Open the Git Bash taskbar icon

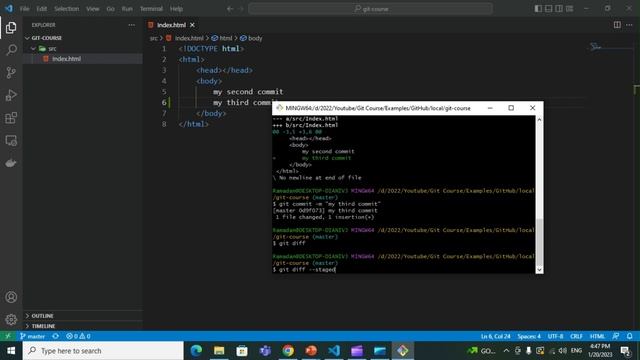402,351
